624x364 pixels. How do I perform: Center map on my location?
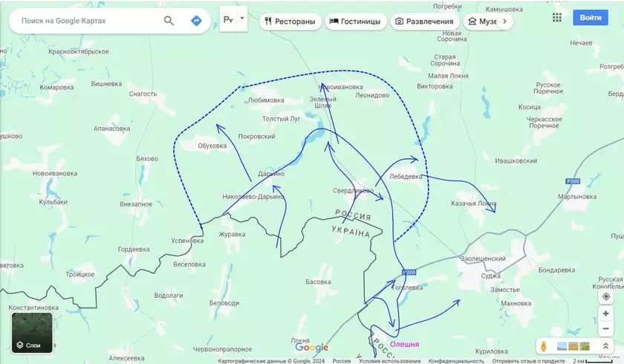(606, 296)
